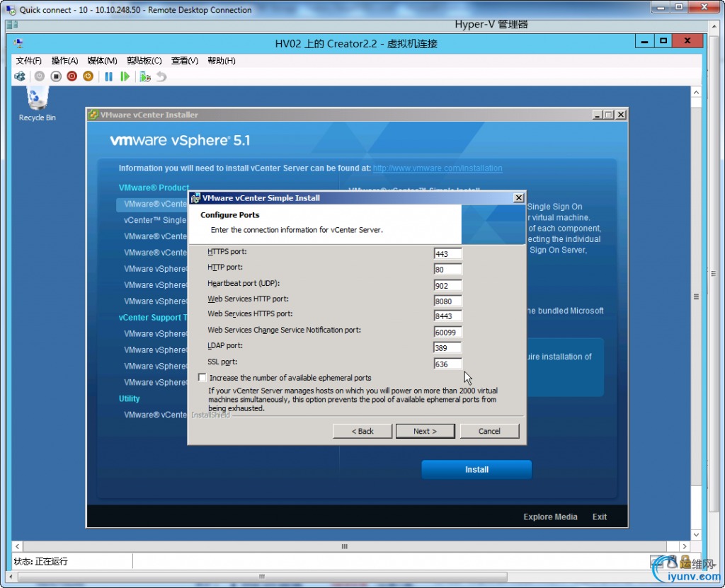Open the Recycle Bin desktop icon

pos(37,104)
